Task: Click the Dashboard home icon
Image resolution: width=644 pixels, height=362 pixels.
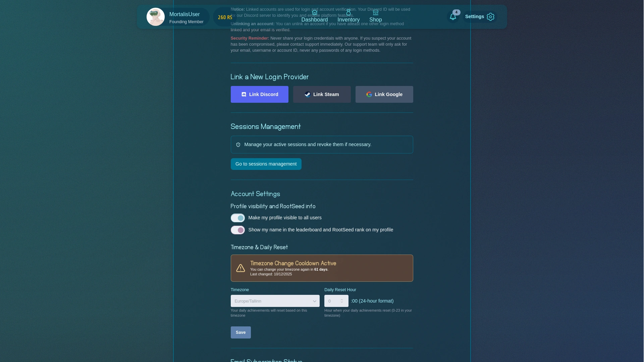Action: pyautogui.click(x=314, y=13)
